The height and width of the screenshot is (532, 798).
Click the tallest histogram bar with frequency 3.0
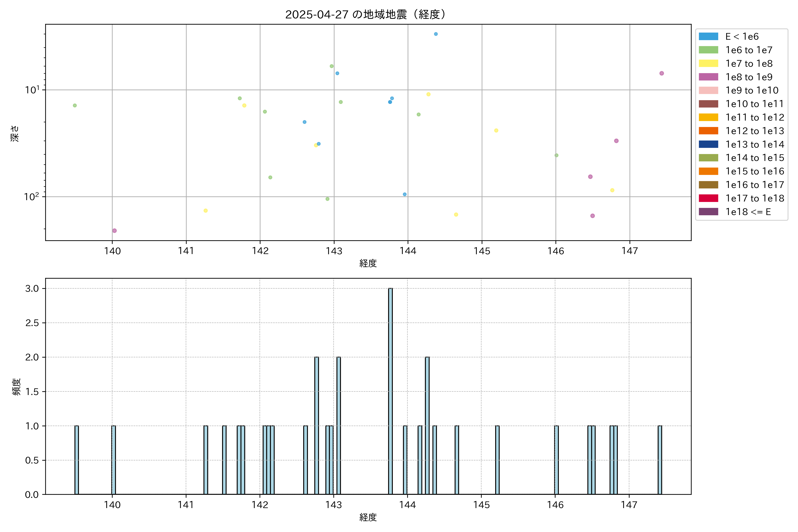point(391,390)
